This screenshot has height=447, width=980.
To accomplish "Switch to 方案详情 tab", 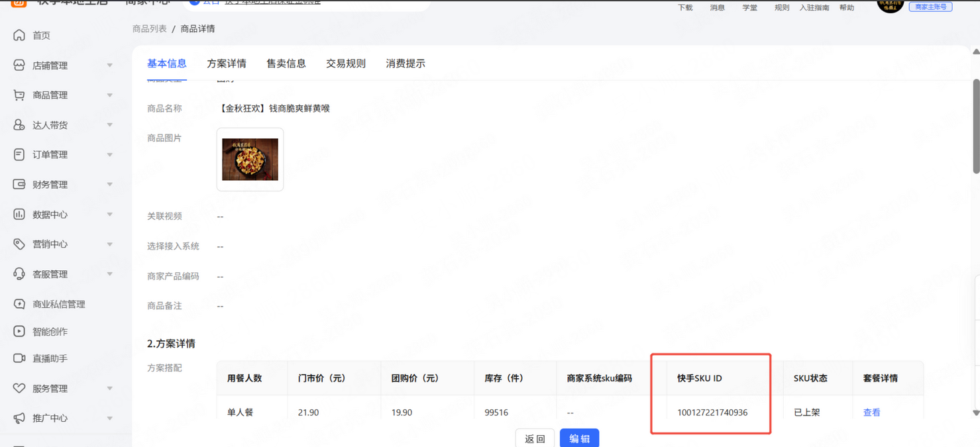I will (x=227, y=64).
